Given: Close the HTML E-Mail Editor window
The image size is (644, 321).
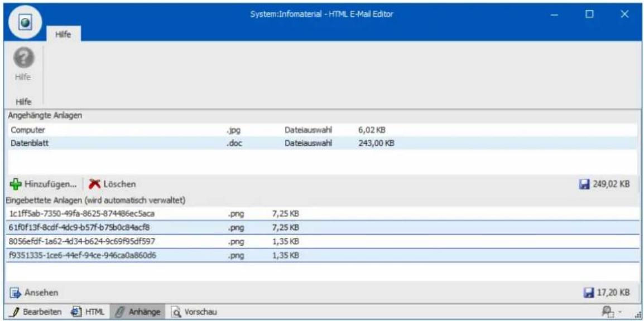Looking at the screenshot, I should click(x=624, y=14).
